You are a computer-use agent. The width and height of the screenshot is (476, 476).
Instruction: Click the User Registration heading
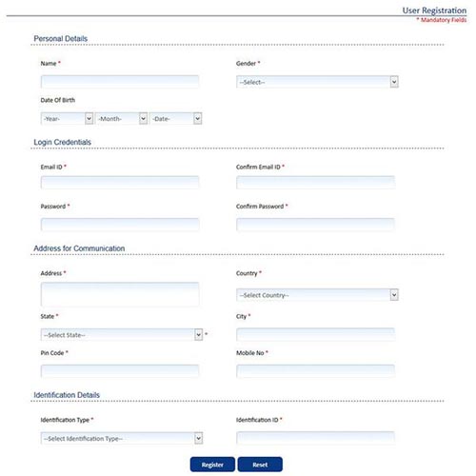(x=434, y=10)
